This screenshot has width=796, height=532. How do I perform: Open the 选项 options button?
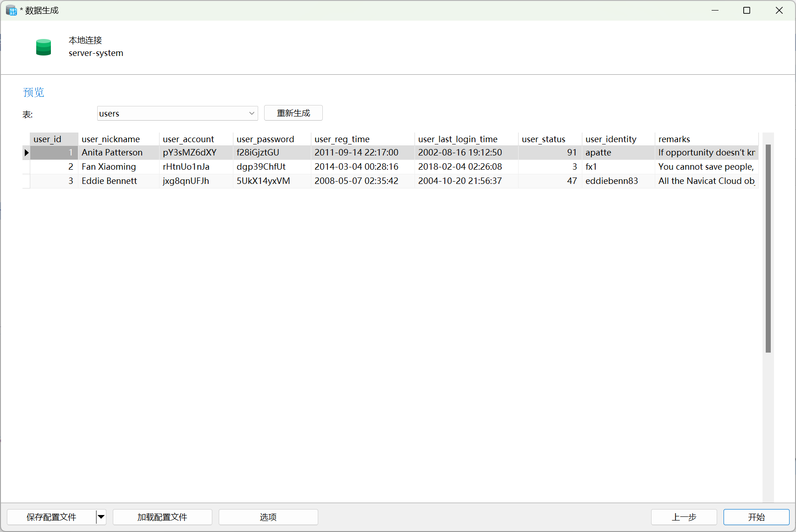268,517
